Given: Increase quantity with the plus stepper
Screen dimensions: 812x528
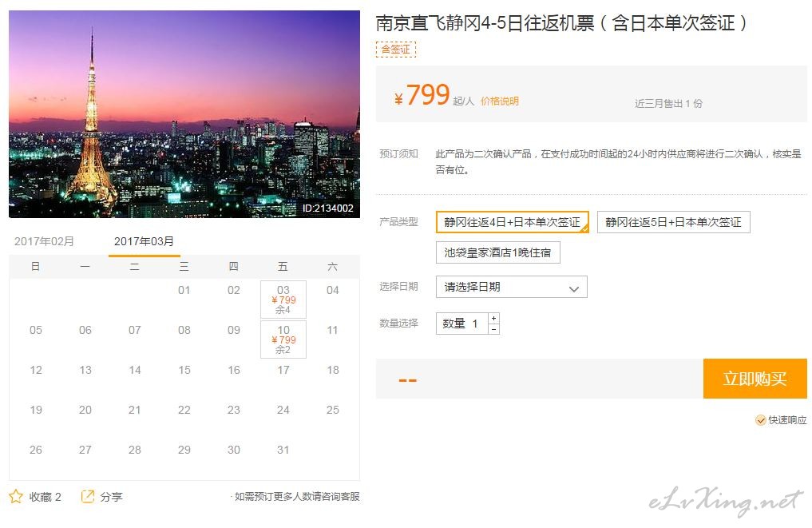Looking at the screenshot, I should pos(493,318).
